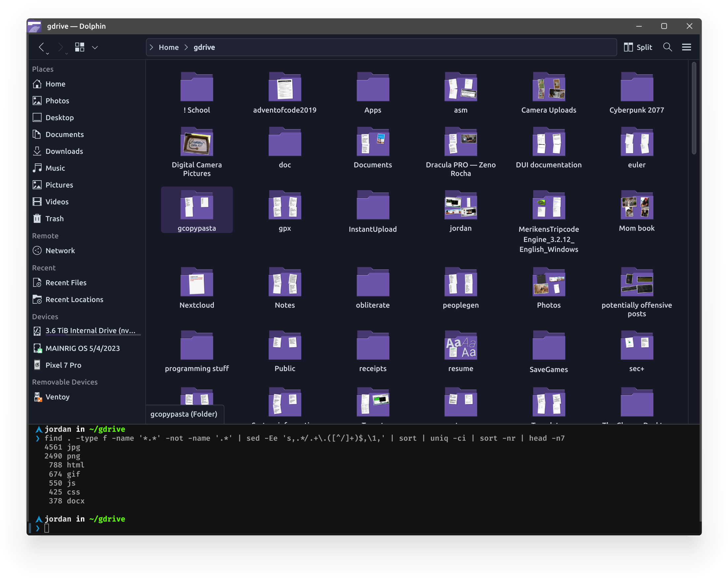Open Home in the Places sidebar
Viewport: 728px width, 578px height.
tap(86, 84)
